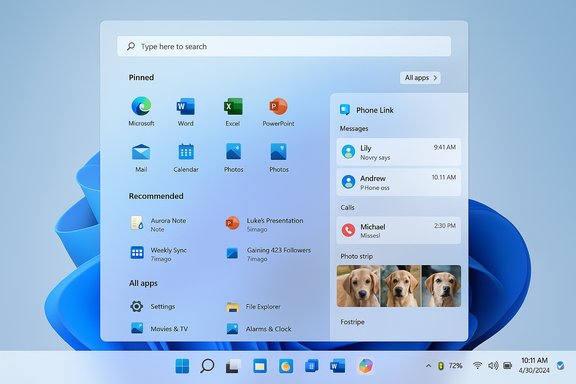Open the Gaining 423 Followers item
Image resolution: width=576 pixels, height=384 pixels.
tap(268, 254)
